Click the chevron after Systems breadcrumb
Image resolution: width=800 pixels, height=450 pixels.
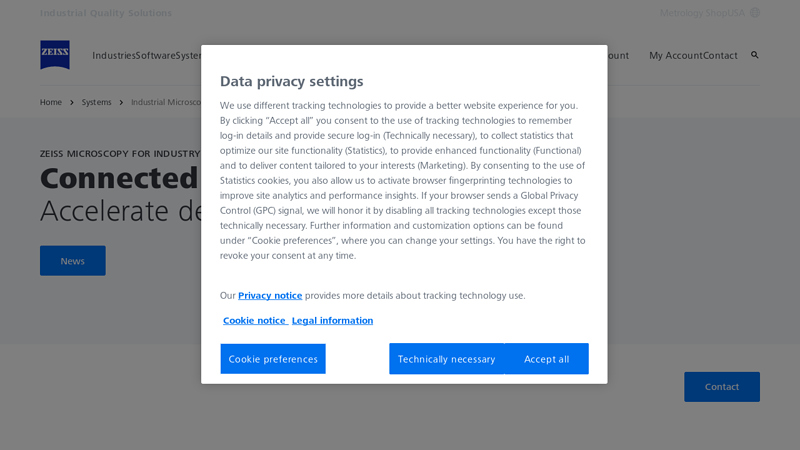point(121,102)
